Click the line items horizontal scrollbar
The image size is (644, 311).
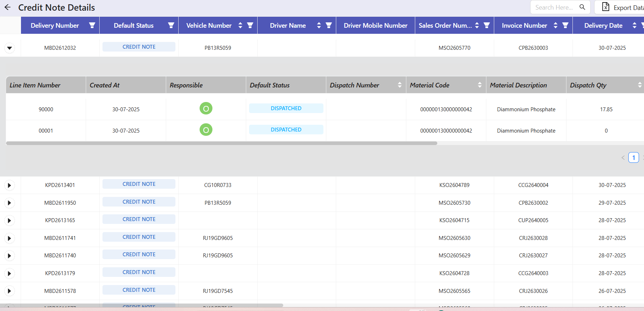click(x=221, y=143)
